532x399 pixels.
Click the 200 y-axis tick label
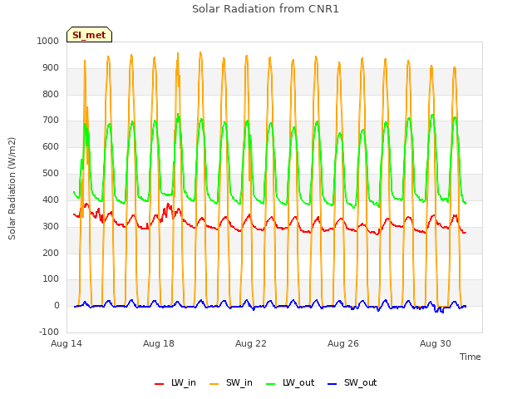[x=51, y=253]
